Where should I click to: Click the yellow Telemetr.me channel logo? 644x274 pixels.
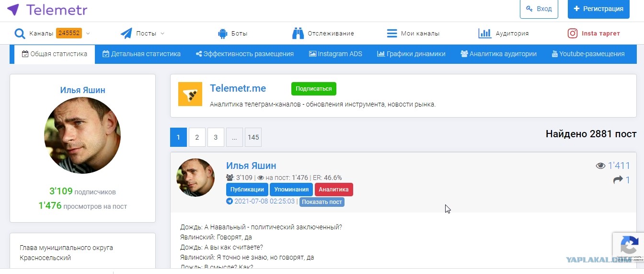(x=190, y=94)
